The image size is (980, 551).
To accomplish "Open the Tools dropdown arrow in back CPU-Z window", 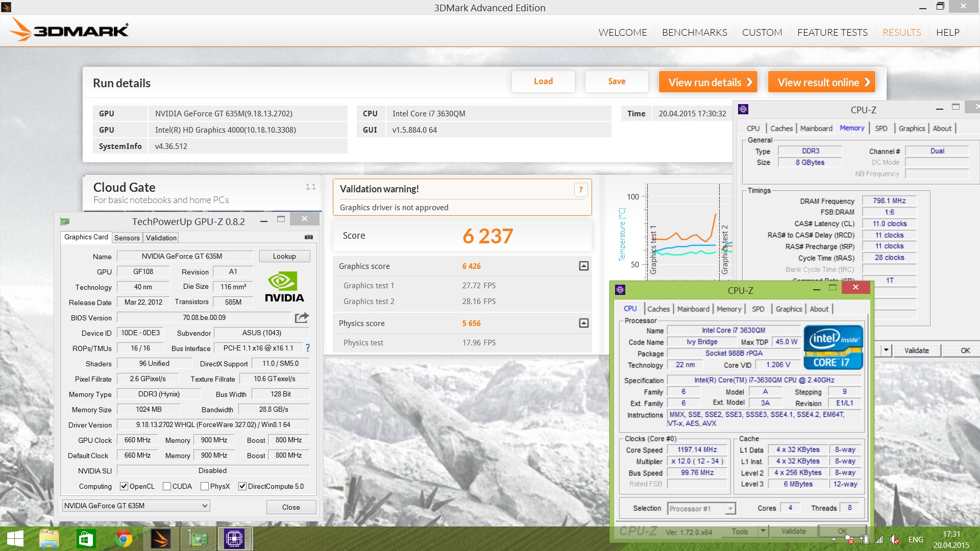I will (x=886, y=350).
